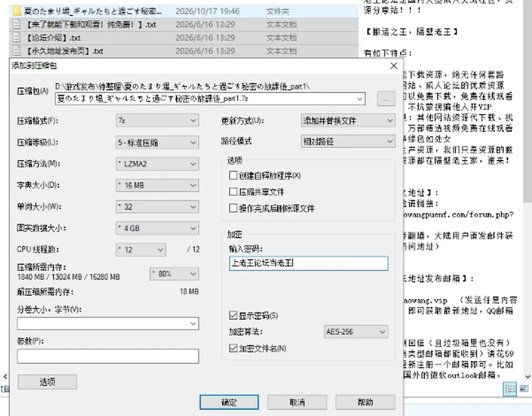Open help with the 帮助 button
This screenshot has width=532, height=416.
tap(365, 402)
